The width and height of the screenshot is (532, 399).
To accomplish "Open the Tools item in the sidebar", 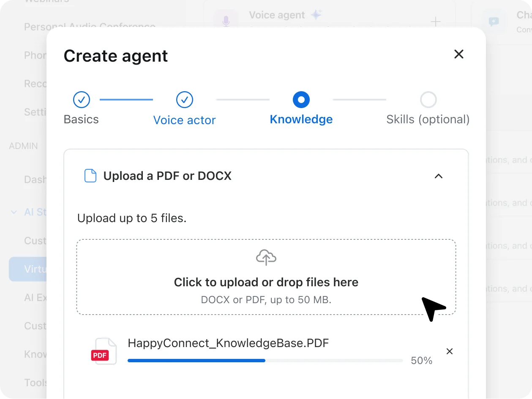I will coord(34,382).
